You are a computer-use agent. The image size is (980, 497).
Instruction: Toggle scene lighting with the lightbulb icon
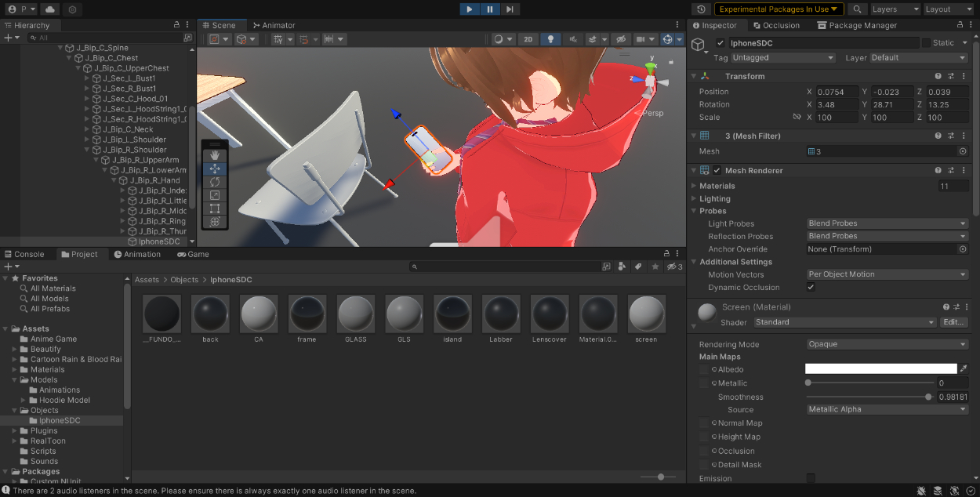click(550, 39)
